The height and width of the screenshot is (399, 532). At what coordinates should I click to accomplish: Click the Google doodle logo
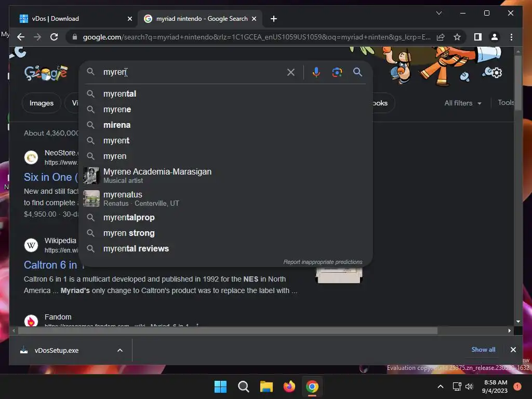pyautogui.click(x=46, y=72)
